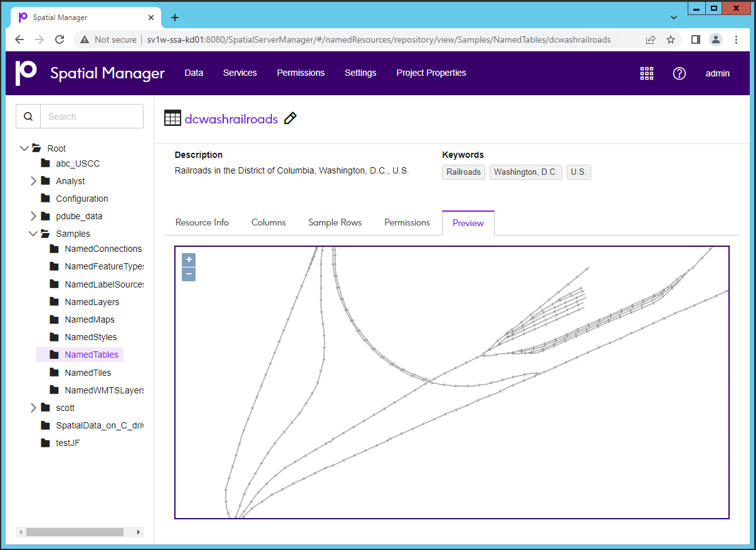Image resolution: width=756 pixels, height=550 pixels.
Task: Select NamedLayers folder
Action: 92,302
